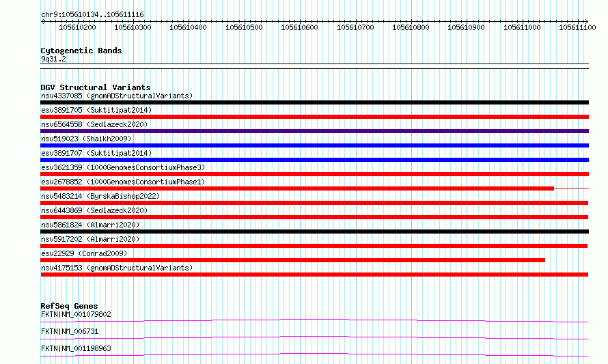Open the nsv6443869 (Sedlazeck2020) variant label
Viewport: 608px width, 364px height.
[x=94, y=210]
